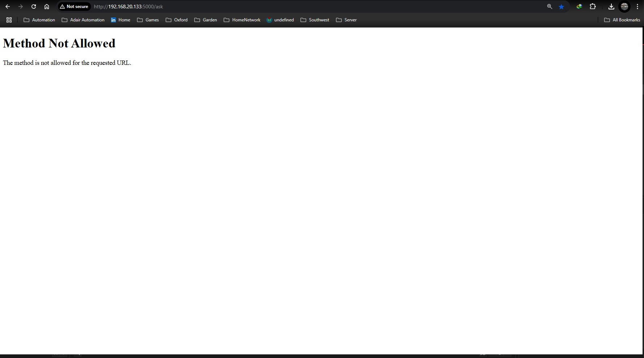Click the Not secure site info badge
Viewport: 644px width, 358px height.
[x=74, y=7]
